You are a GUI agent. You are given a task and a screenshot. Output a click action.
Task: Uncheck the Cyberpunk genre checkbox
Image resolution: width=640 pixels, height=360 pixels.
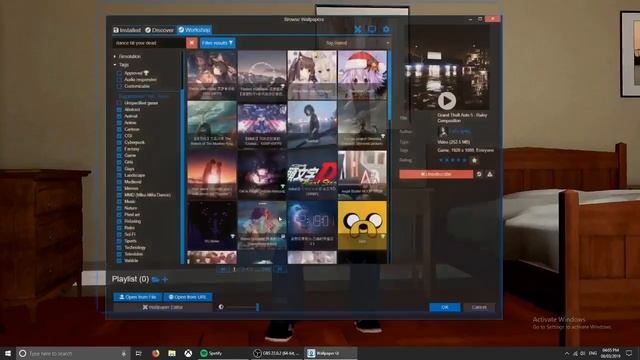pos(120,142)
